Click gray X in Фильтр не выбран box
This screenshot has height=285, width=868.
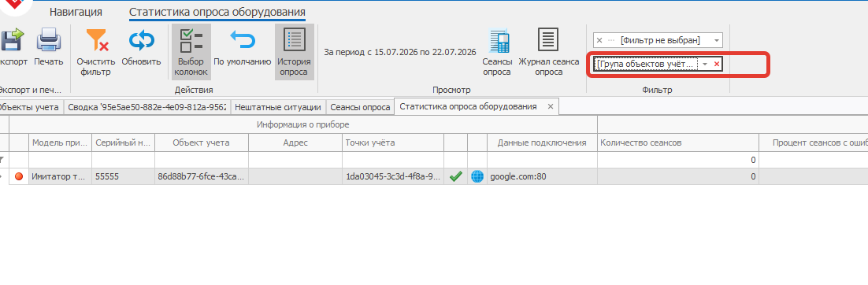599,40
